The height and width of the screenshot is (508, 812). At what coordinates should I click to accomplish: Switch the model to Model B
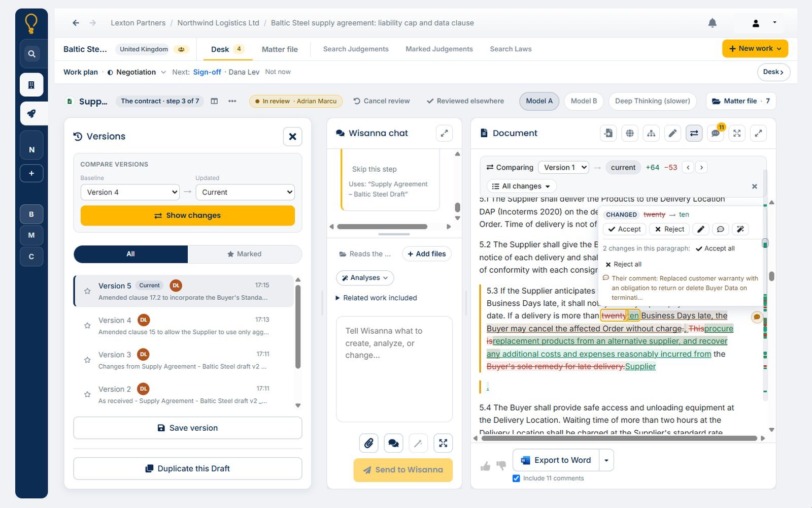click(x=584, y=101)
